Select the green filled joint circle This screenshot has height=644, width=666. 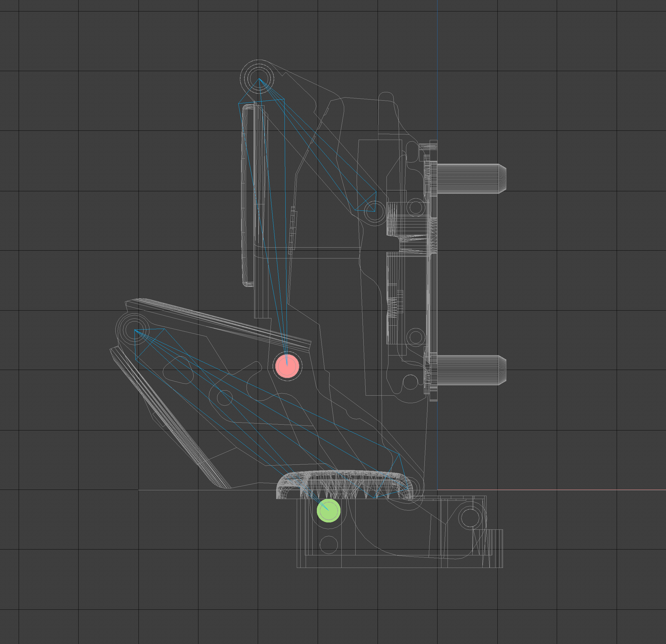coord(328,510)
